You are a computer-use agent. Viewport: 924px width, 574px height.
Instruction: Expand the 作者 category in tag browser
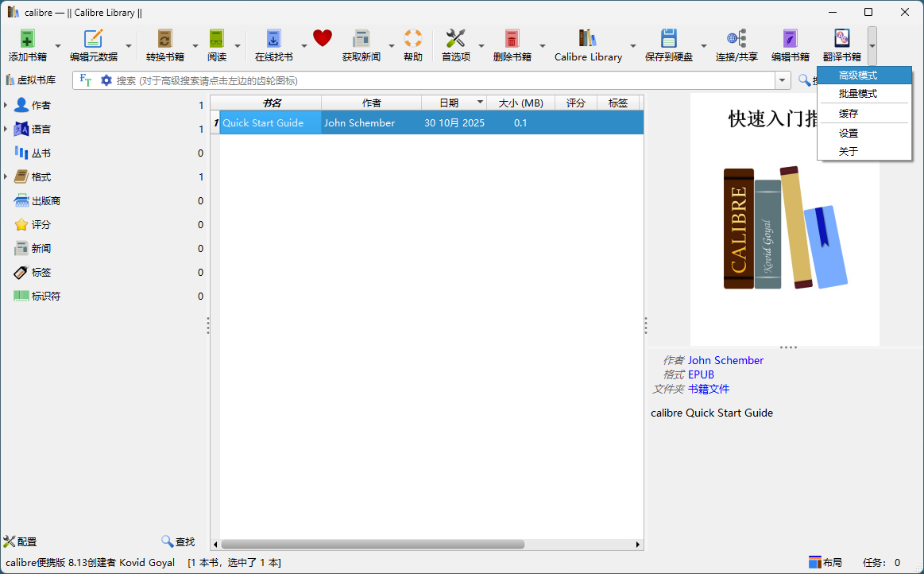tap(6, 106)
